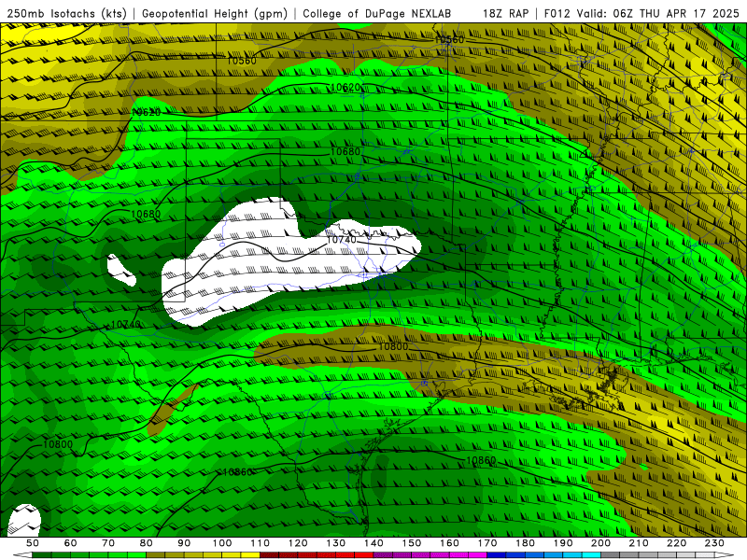Viewport: 747px width, 560px height.
Task: Click the "18Z RAP" model run label
Action: [x=505, y=14]
